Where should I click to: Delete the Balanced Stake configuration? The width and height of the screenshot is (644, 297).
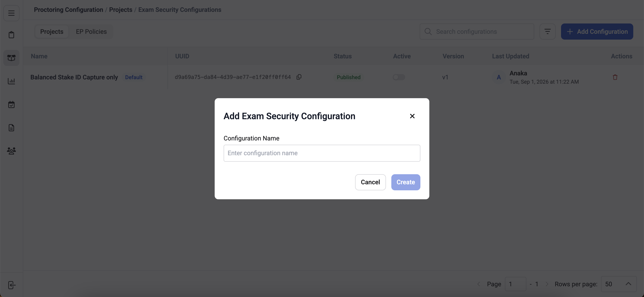tap(615, 77)
